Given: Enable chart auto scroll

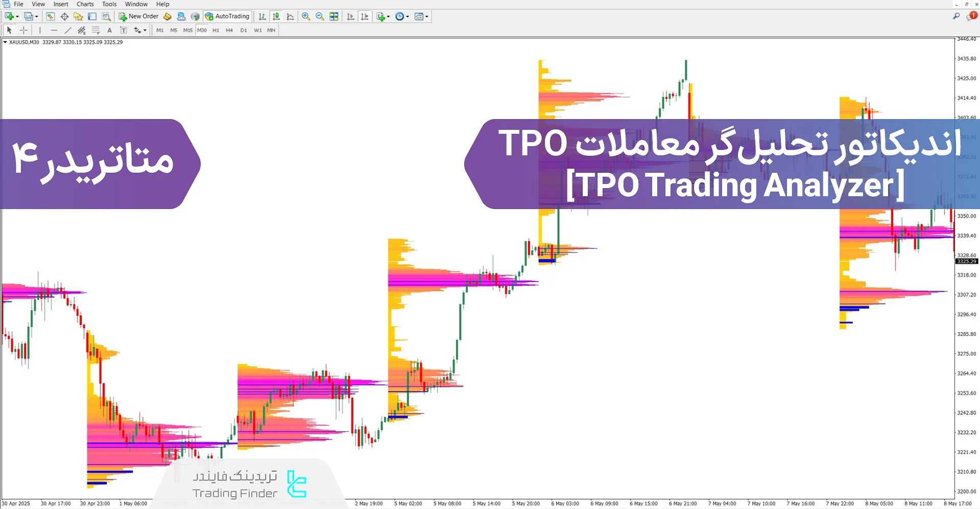Looking at the screenshot, I should (350, 16).
